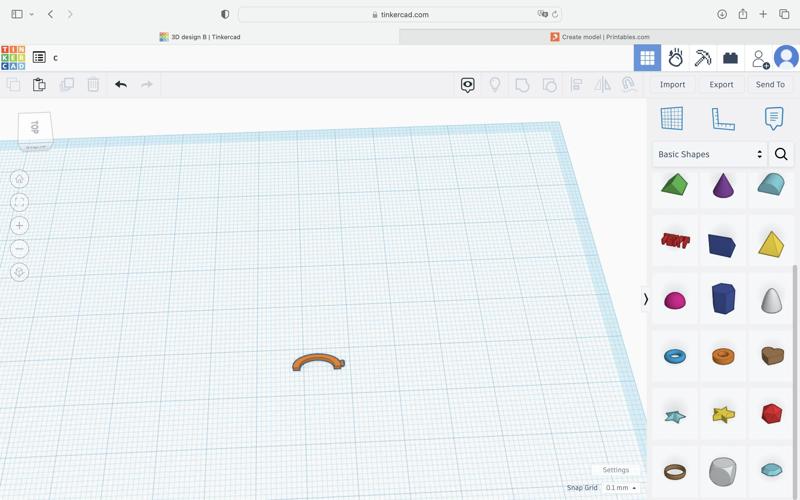
Task: Select the Ruler tool icon
Action: pos(723,118)
